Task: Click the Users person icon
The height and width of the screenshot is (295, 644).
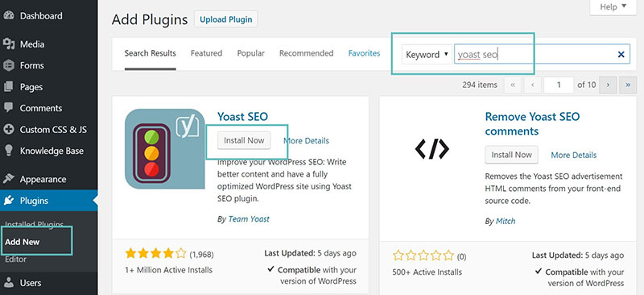Action: pos(8,283)
